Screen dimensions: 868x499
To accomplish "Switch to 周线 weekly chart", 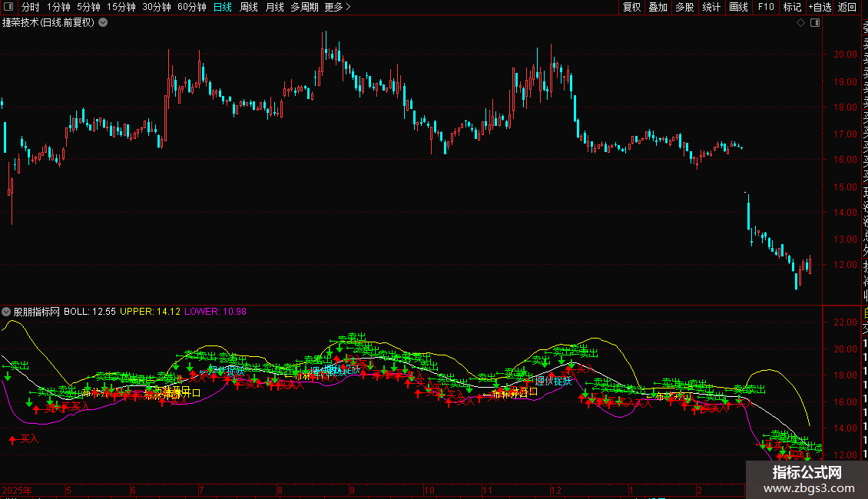I will point(249,7).
